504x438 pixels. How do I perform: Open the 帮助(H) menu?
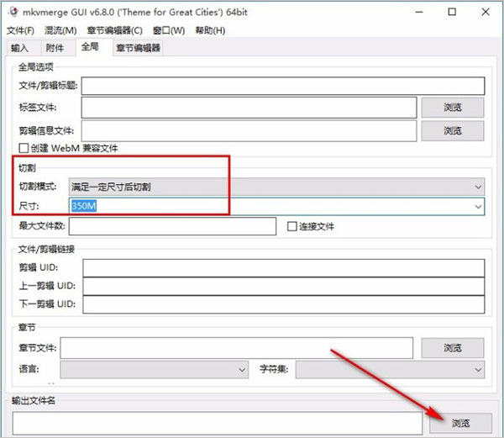210,31
